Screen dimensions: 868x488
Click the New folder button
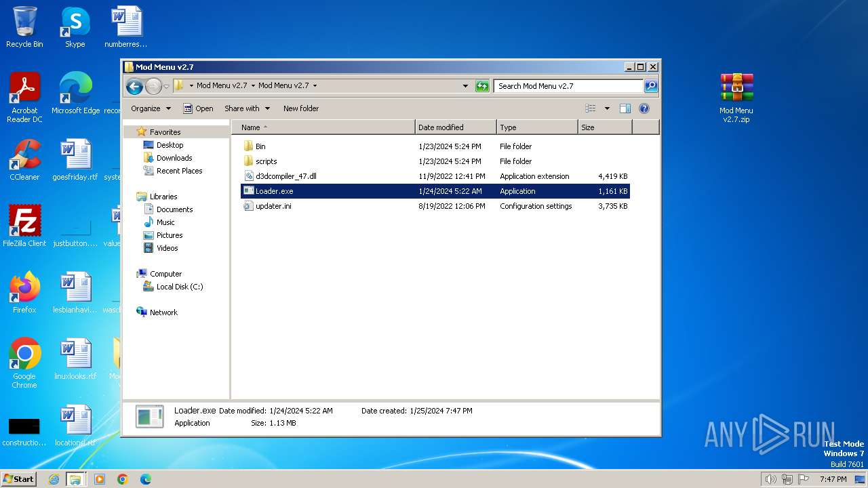point(301,108)
